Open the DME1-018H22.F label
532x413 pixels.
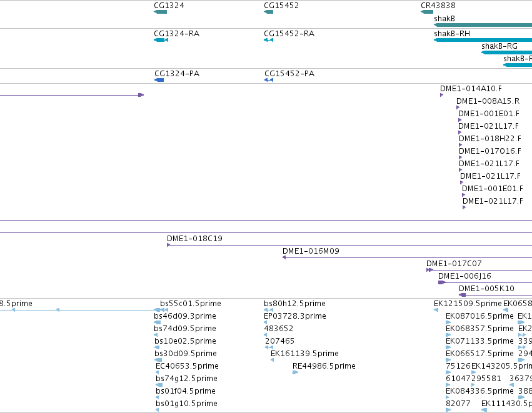(490, 138)
